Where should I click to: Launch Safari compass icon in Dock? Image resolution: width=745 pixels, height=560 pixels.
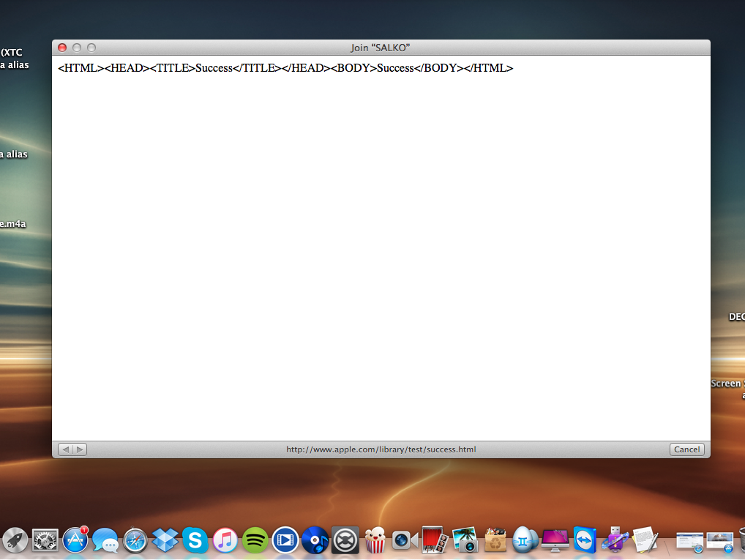(x=135, y=540)
